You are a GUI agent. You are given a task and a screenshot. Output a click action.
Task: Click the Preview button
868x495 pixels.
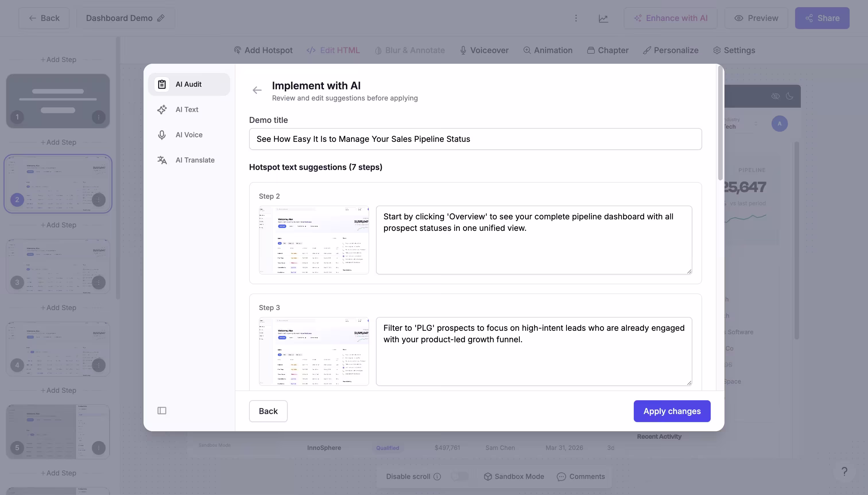[756, 18]
